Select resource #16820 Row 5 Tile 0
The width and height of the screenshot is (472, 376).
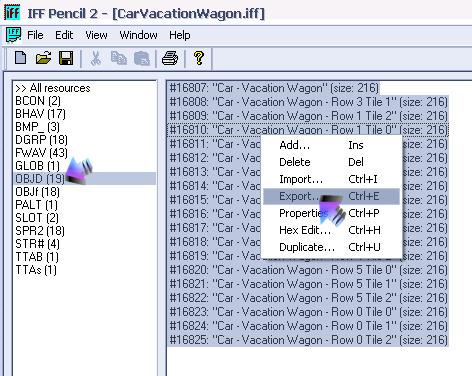point(308,270)
